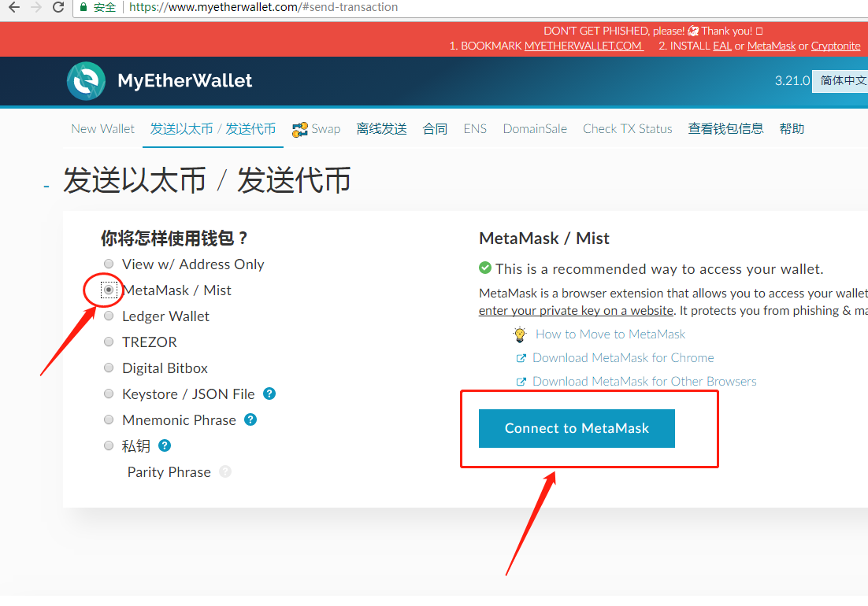Click the light bulb icon by How to Move
This screenshot has width=868, height=606.
pyautogui.click(x=520, y=334)
